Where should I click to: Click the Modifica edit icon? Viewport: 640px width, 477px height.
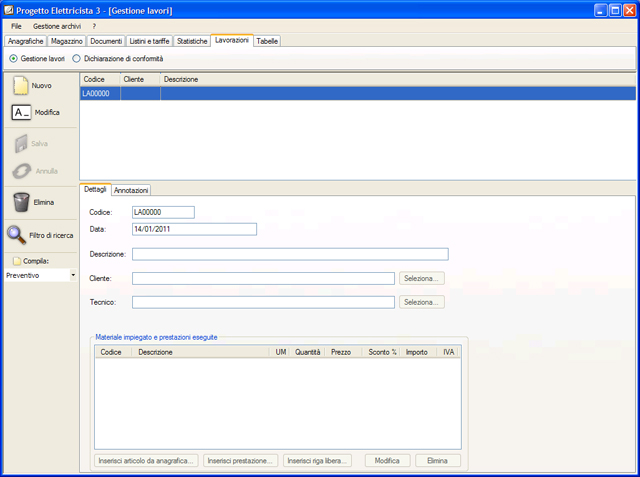(x=21, y=112)
